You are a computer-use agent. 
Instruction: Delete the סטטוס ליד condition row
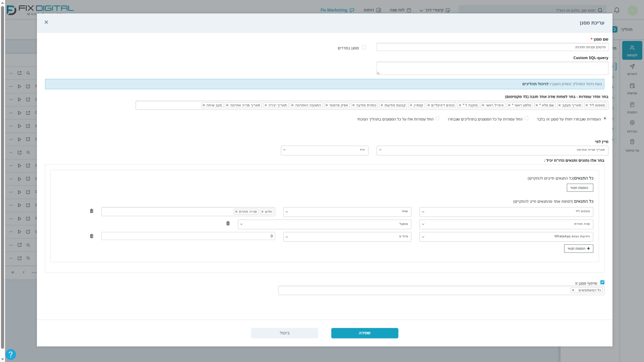coord(92,211)
